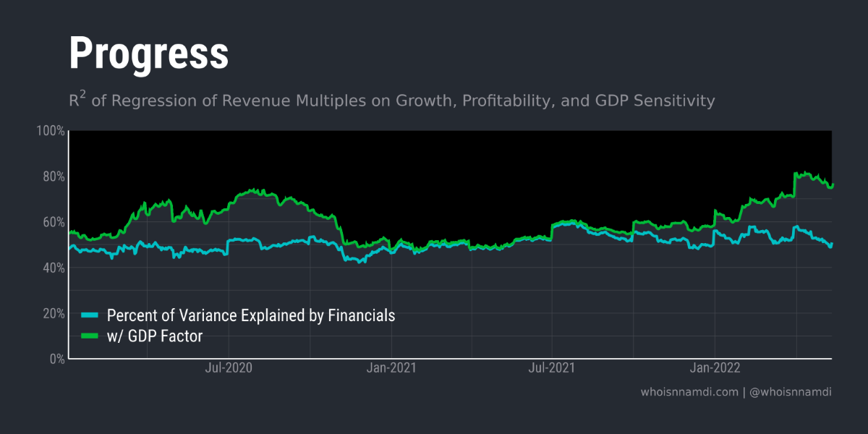Screen dimensions: 868x434
Task: Click the green legend color swatch
Action: 89,335
